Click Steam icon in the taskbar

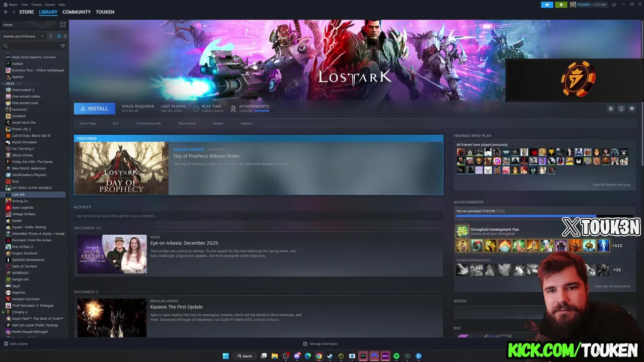point(330,356)
